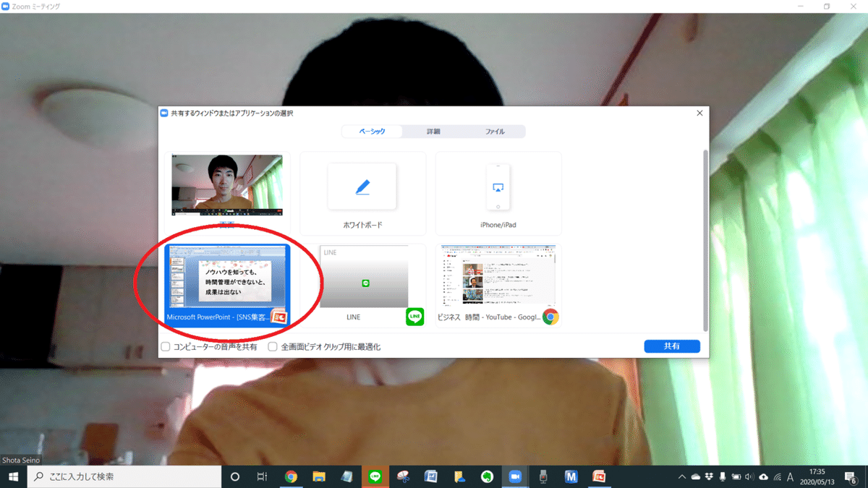
Task: Open LINE app from the taskbar
Action: [x=375, y=476]
